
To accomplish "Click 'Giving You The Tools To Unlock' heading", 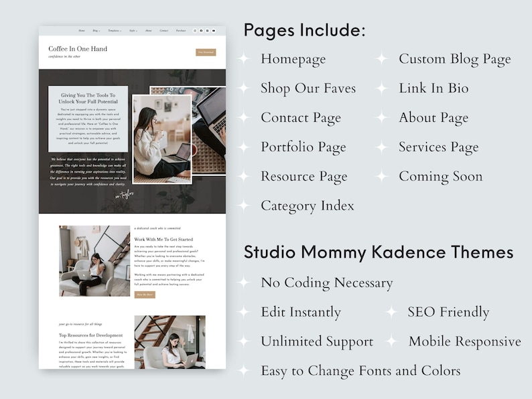I will [88, 98].
